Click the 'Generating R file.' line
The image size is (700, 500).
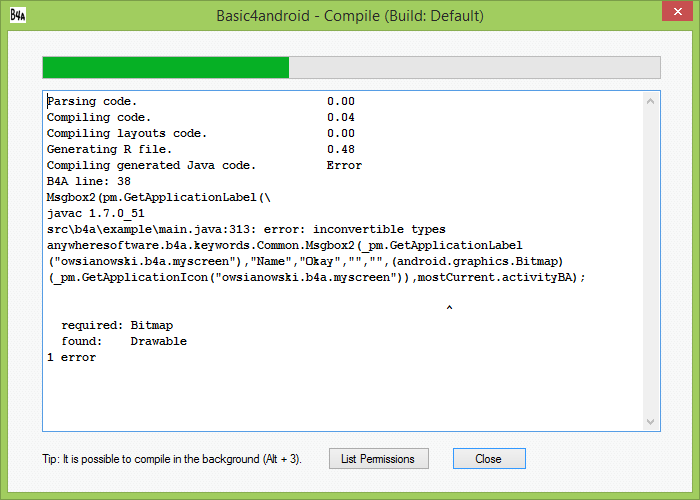(109, 149)
